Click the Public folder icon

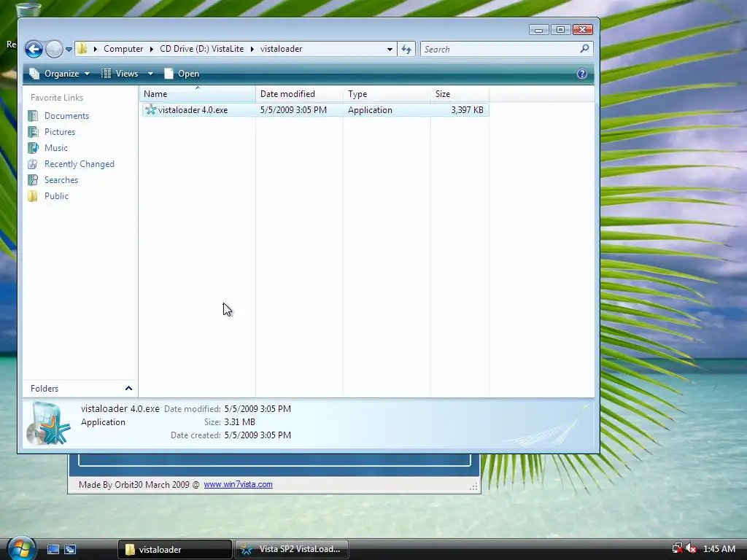pos(33,196)
